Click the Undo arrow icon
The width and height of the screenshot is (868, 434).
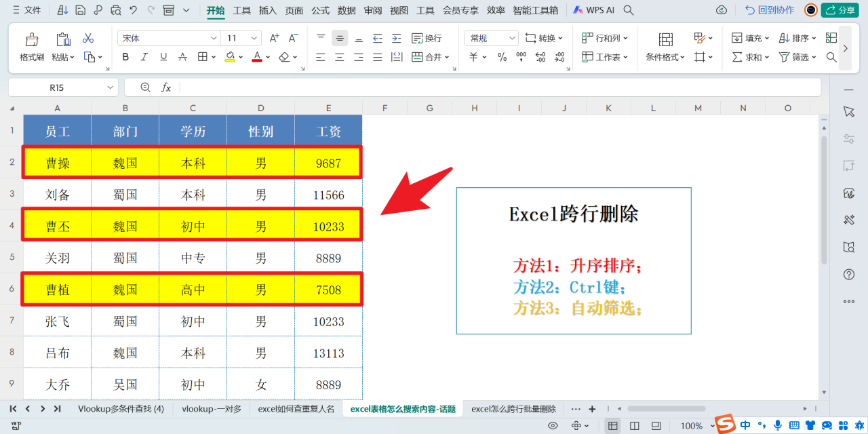(133, 10)
